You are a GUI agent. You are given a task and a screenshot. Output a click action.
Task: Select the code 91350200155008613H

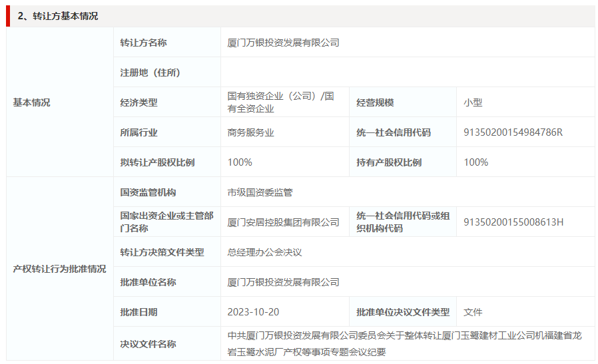click(513, 222)
